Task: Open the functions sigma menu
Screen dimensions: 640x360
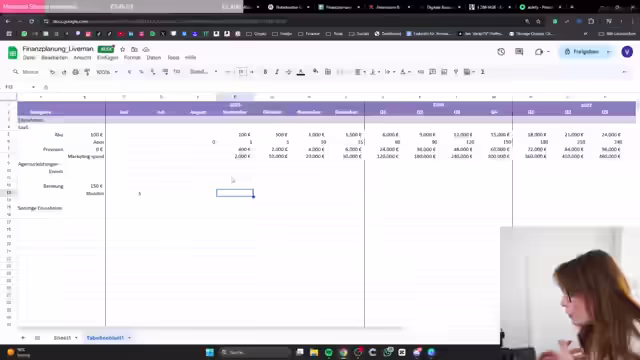Action: [x=482, y=72]
